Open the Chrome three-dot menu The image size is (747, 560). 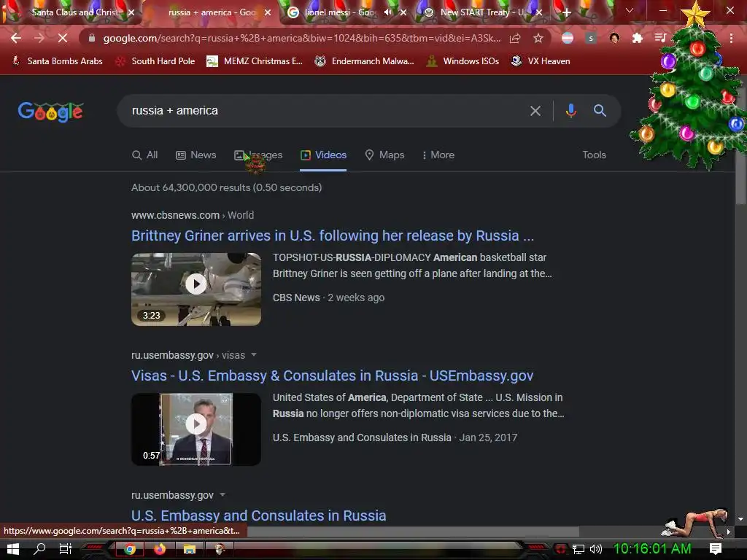tap(731, 38)
